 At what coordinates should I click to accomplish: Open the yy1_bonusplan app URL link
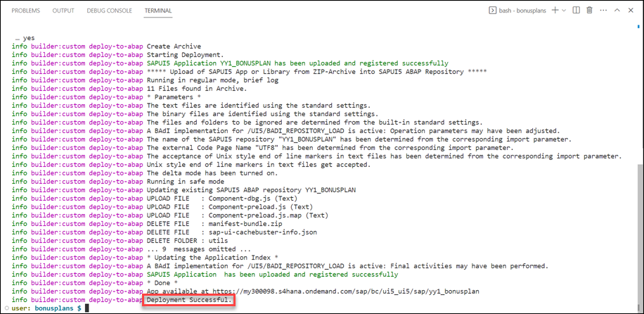[340, 291]
